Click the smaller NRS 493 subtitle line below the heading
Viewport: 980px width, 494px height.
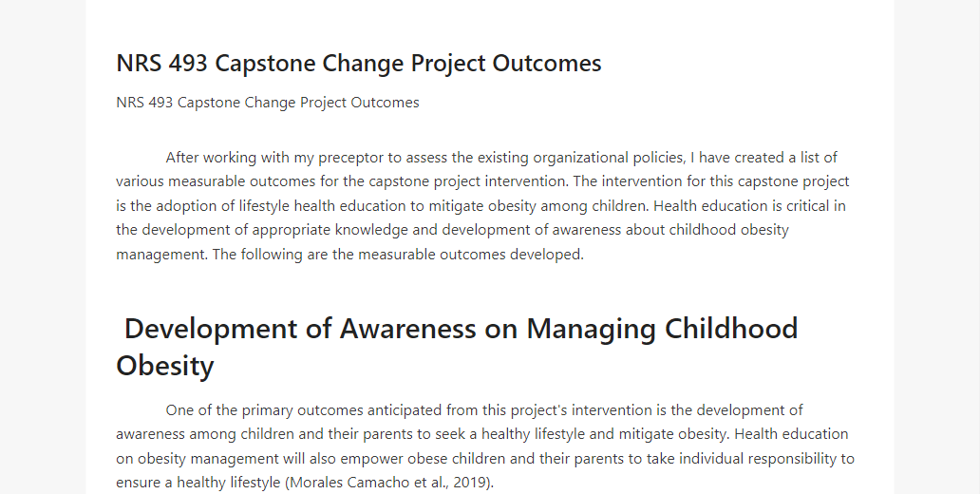[x=268, y=103]
